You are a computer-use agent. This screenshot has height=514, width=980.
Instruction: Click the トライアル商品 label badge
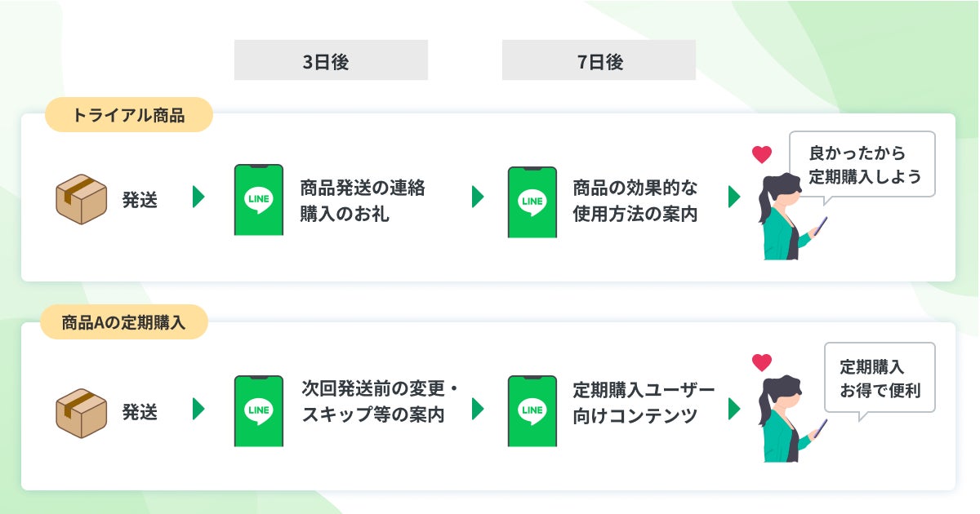(128, 115)
